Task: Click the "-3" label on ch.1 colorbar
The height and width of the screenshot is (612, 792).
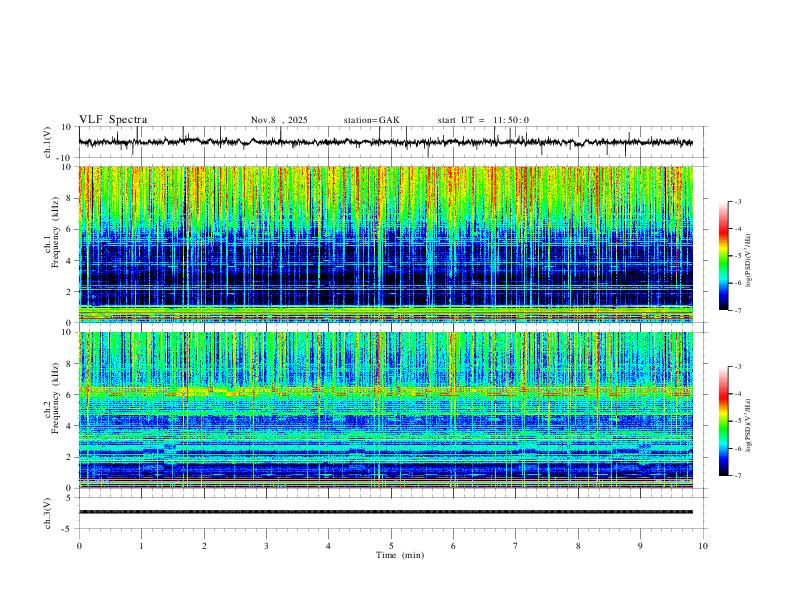Action: click(x=737, y=201)
